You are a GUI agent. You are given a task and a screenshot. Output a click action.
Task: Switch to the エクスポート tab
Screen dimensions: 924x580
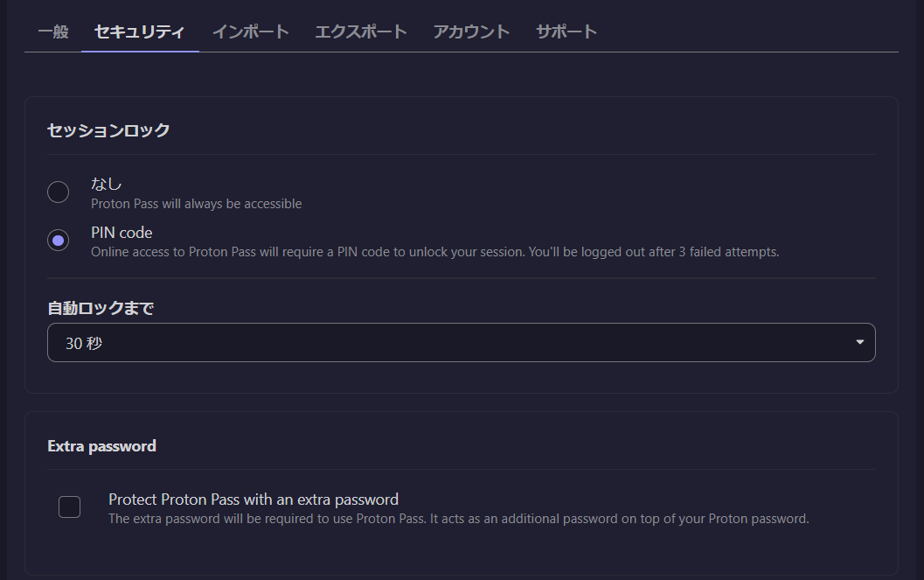point(360,31)
